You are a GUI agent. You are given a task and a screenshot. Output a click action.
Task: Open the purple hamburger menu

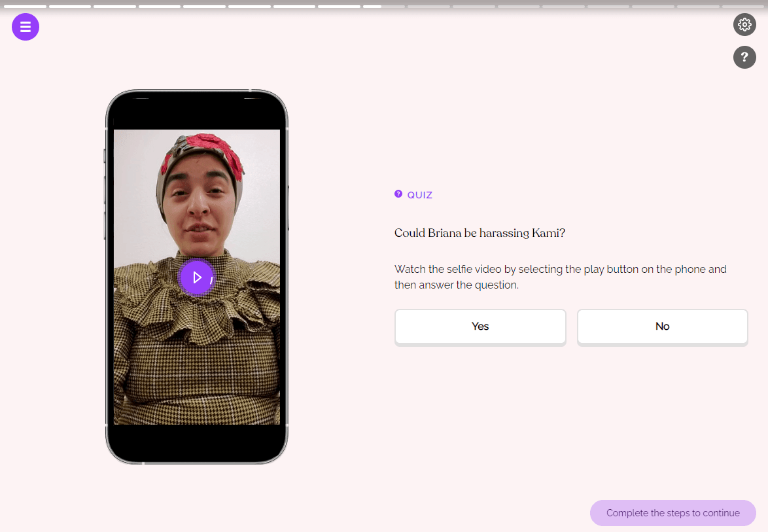(26, 27)
